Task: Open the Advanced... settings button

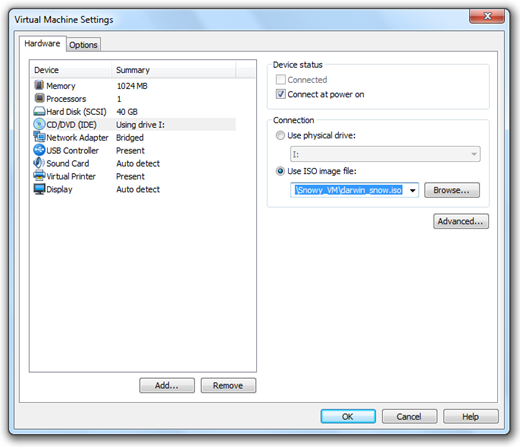Action: point(461,221)
